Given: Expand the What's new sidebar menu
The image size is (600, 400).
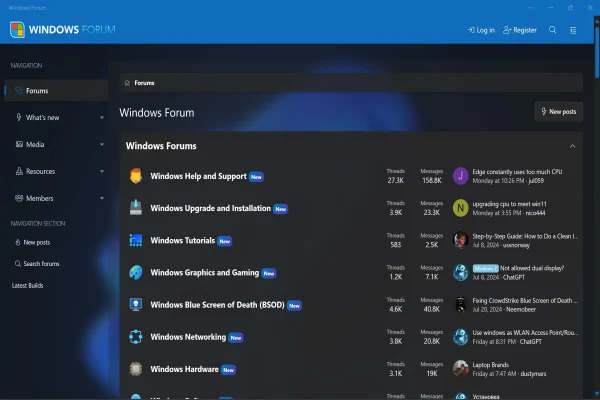Looking at the screenshot, I should 102,118.
